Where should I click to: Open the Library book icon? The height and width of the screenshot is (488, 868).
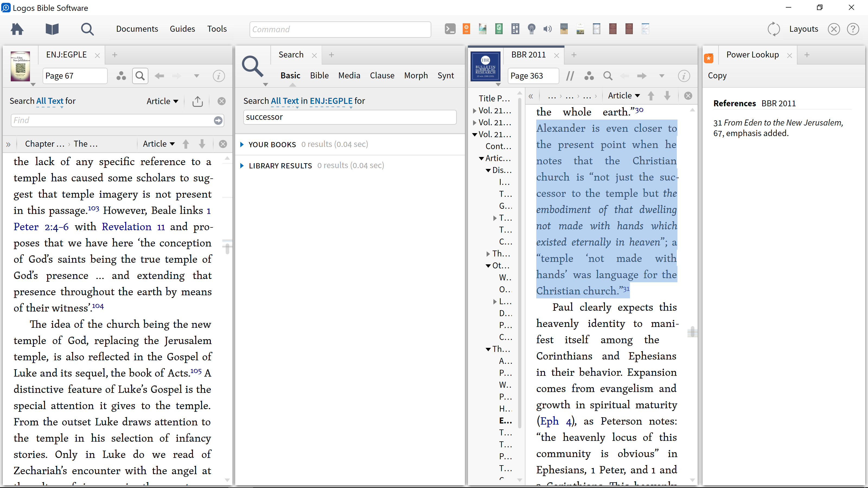tap(52, 29)
